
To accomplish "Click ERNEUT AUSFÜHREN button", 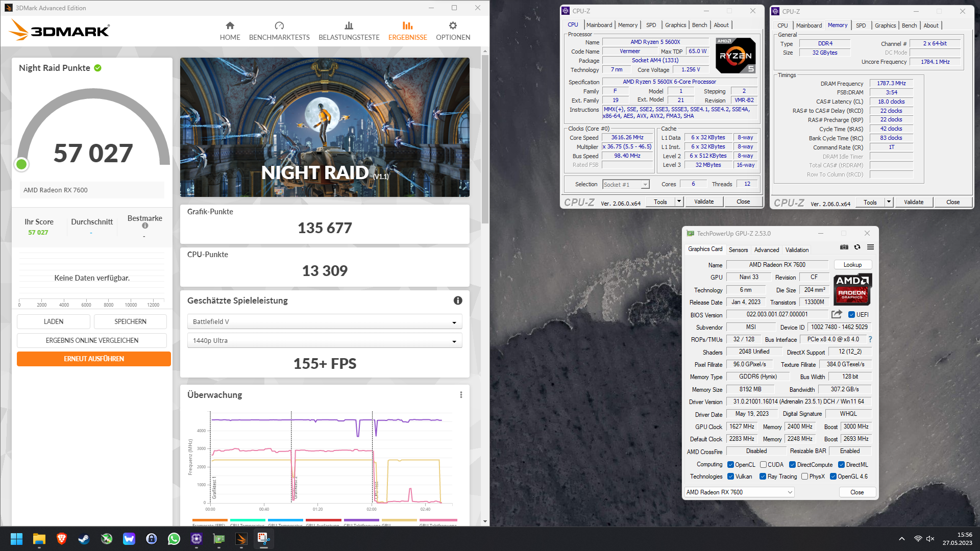I will (94, 359).
